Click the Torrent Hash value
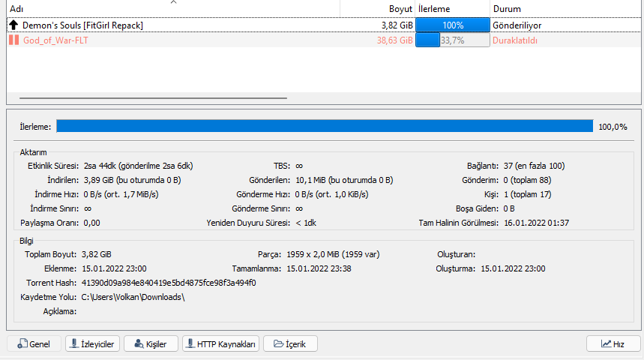Image resolution: width=644 pixels, height=360 pixels. click(x=169, y=283)
